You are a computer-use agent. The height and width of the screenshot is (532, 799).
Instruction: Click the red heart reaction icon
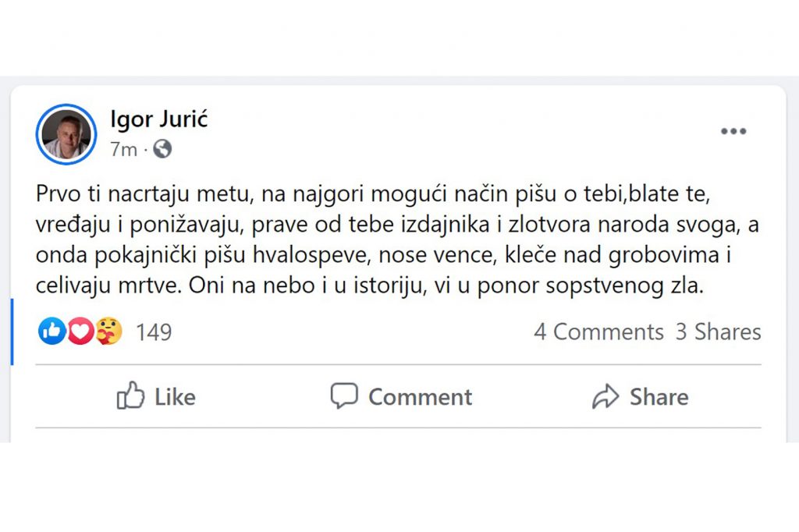coord(80,332)
